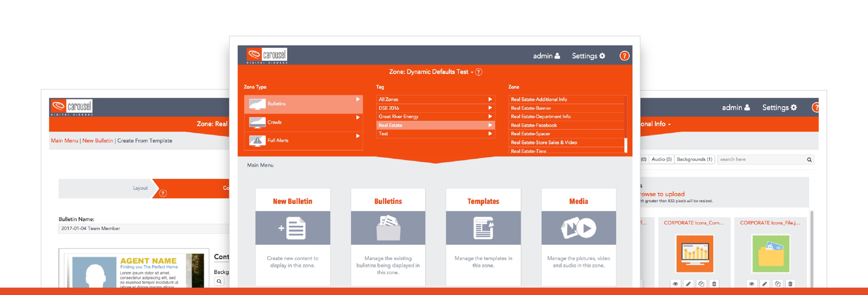868x295 pixels.
Task: Switch to the Backgrounds (1) tab
Action: click(x=694, y=159)
